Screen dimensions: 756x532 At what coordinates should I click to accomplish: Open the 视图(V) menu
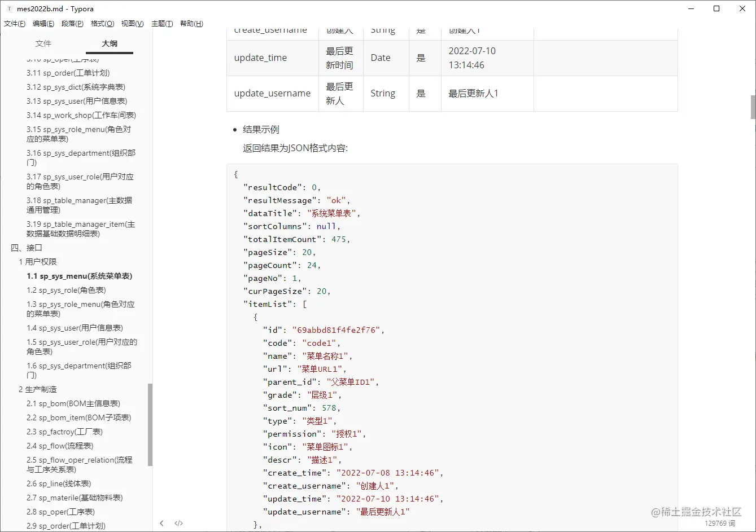pos(132,24)
